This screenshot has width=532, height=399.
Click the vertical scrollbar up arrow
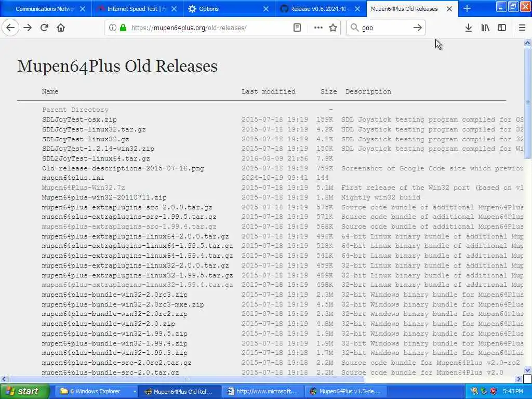[x=528, y=43]
